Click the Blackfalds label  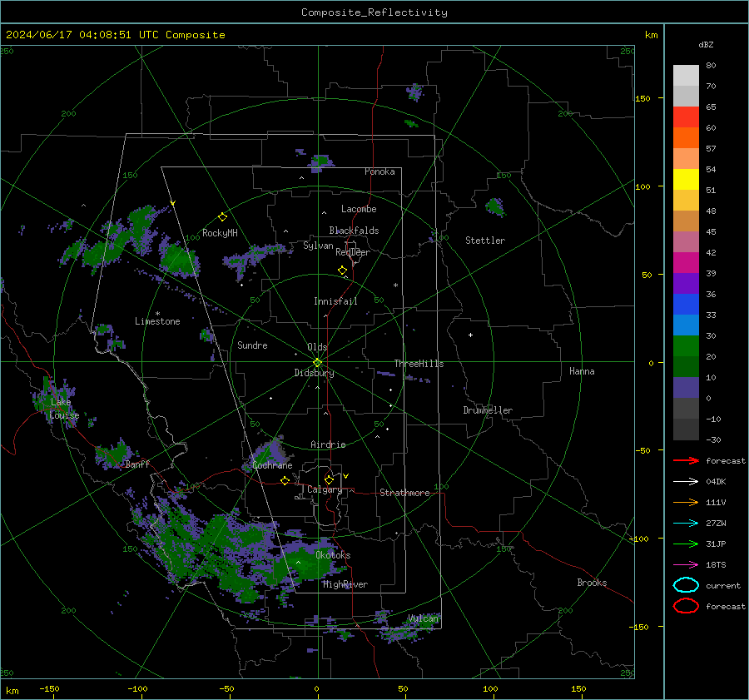354,231
